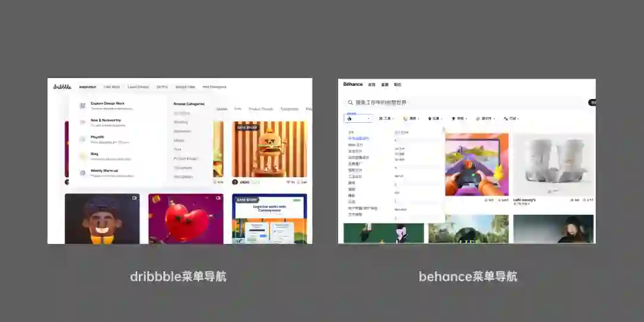Viewport: 644px width, 322px height.
Task: Open the smiling character face shot
Action: point(103,219)
